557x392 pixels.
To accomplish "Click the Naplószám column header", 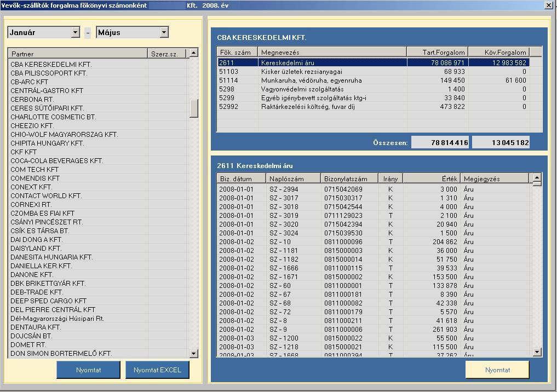I will (294, 178).
